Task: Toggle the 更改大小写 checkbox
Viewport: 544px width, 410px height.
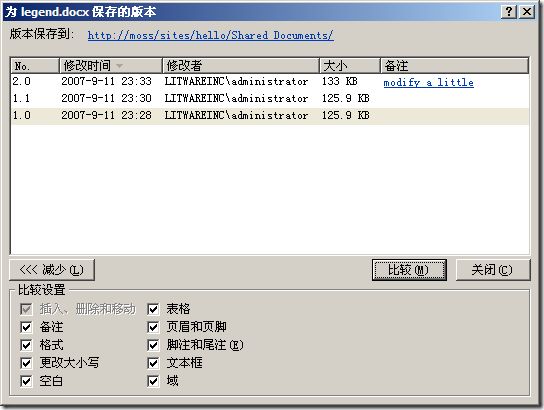Action: 26,363
